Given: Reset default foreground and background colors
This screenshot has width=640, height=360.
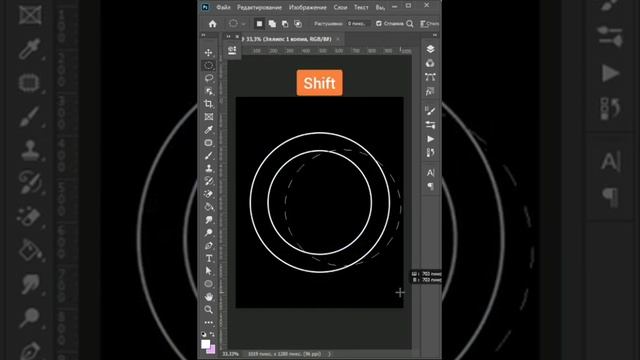Looking at the screenshot, I should click(x=204, y=334).
